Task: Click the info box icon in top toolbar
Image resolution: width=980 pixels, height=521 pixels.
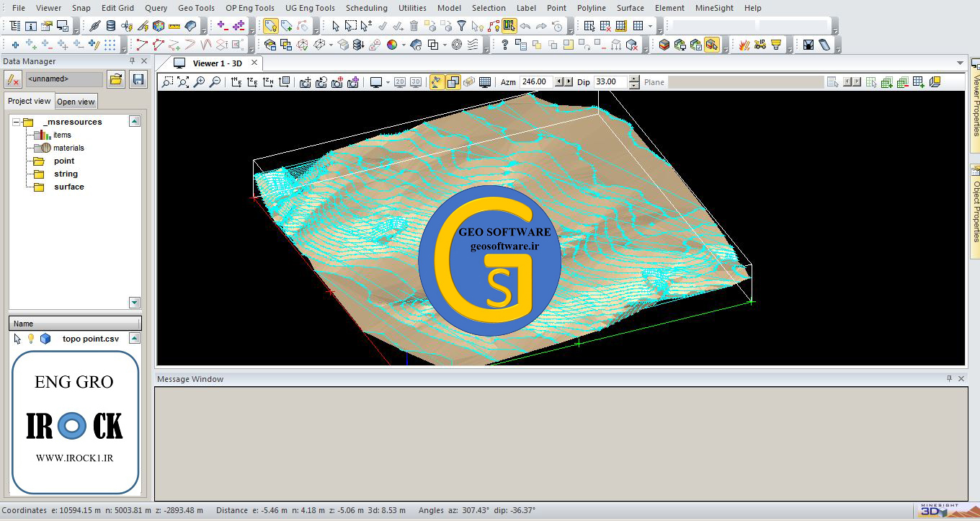Action: [31, 26]
